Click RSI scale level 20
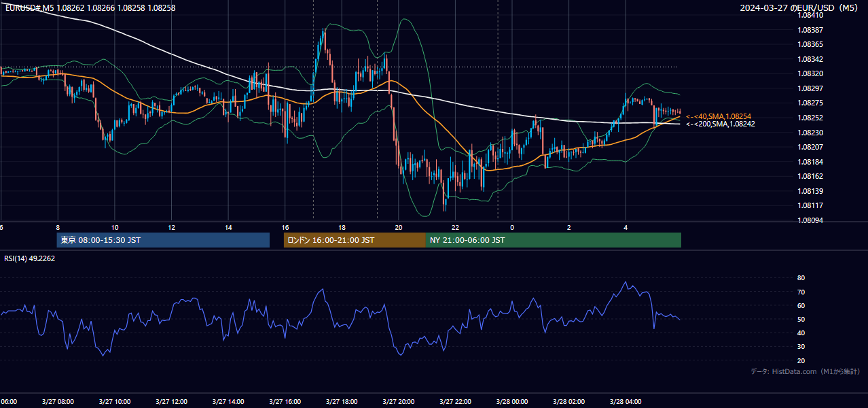 tap(801, 360)
